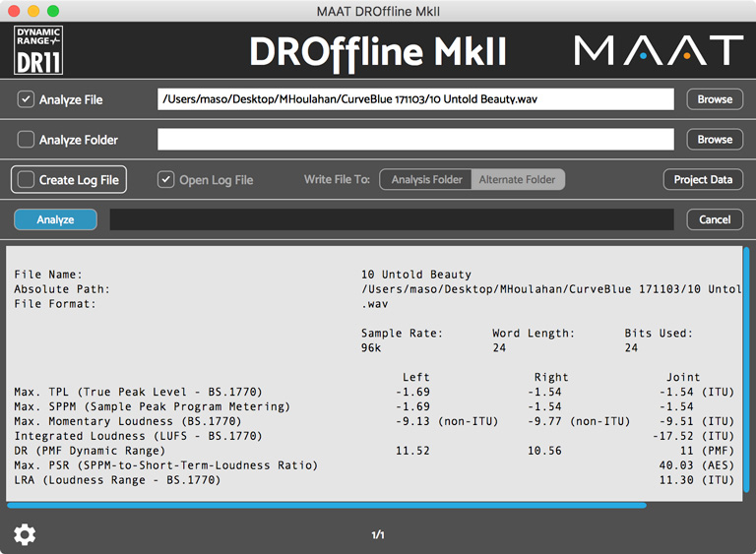Click the DR11 Dynamic Range logo
Screen dimensions: 756x554
click(x=38, y=51)
